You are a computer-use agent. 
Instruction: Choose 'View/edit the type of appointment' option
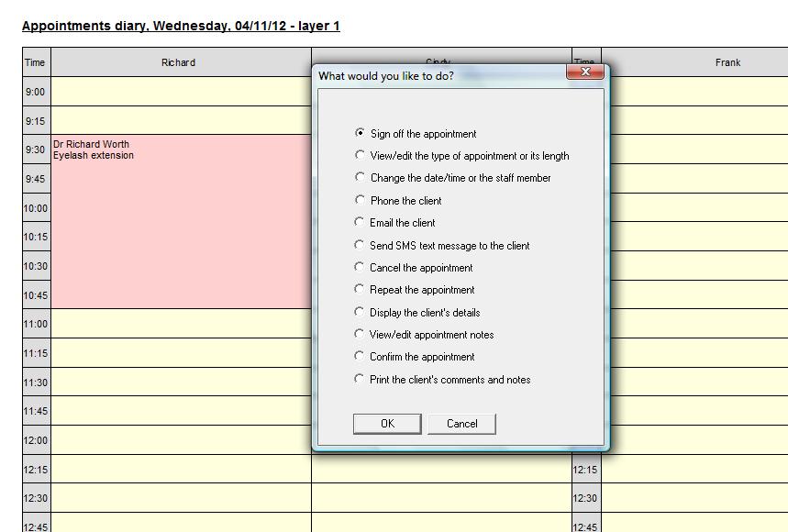[360, 156]
